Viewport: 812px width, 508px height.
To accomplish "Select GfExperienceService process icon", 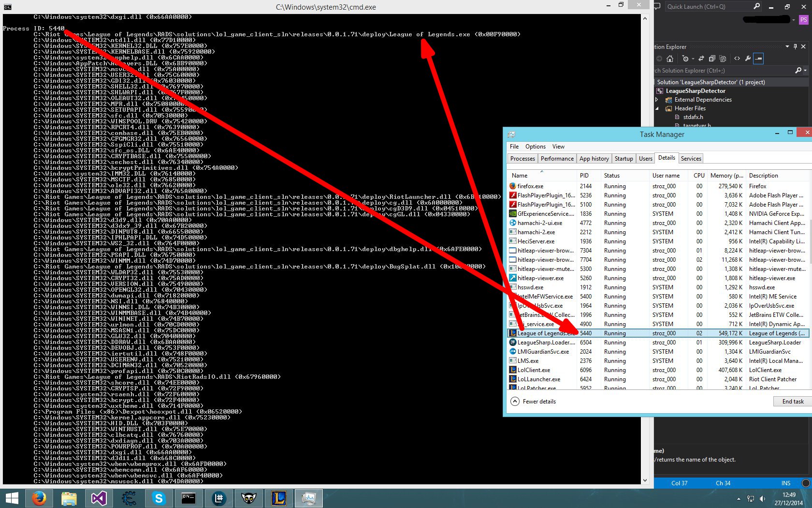I will click(513, 214).
